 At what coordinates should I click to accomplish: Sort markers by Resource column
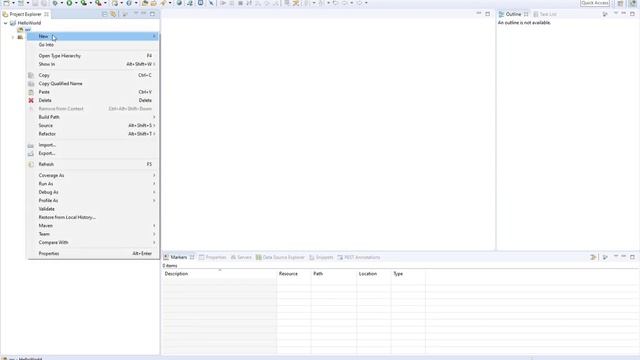294,273
